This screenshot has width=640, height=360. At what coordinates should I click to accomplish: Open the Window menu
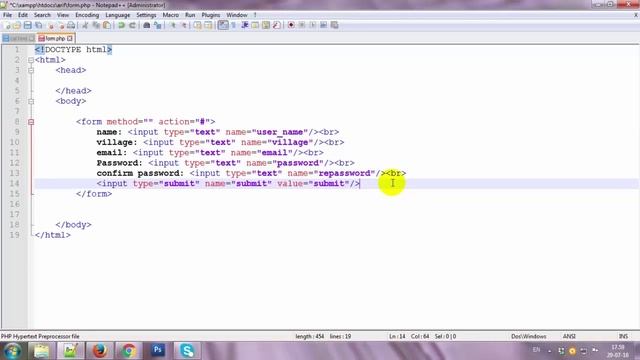pyautogui.click(x=237, y=15)
